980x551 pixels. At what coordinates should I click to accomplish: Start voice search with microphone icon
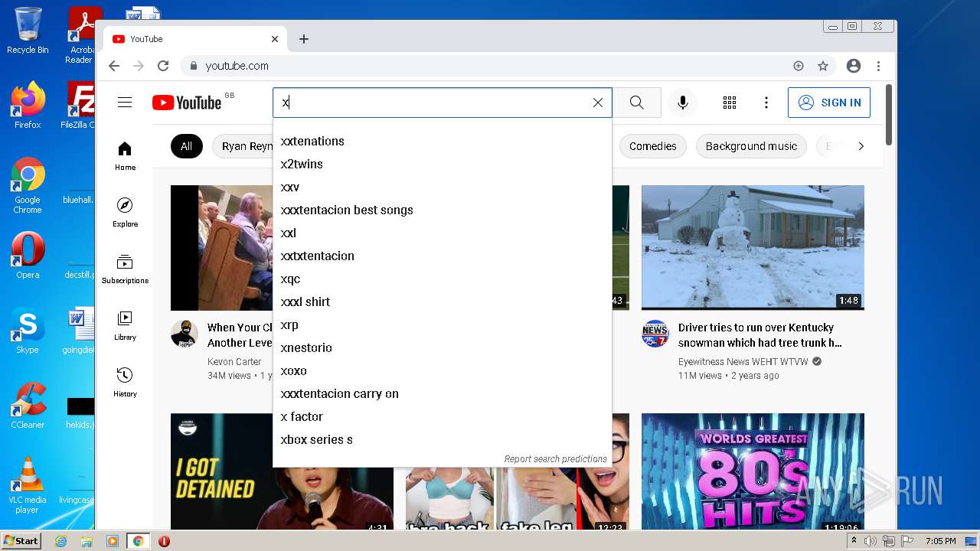(683, 103)
